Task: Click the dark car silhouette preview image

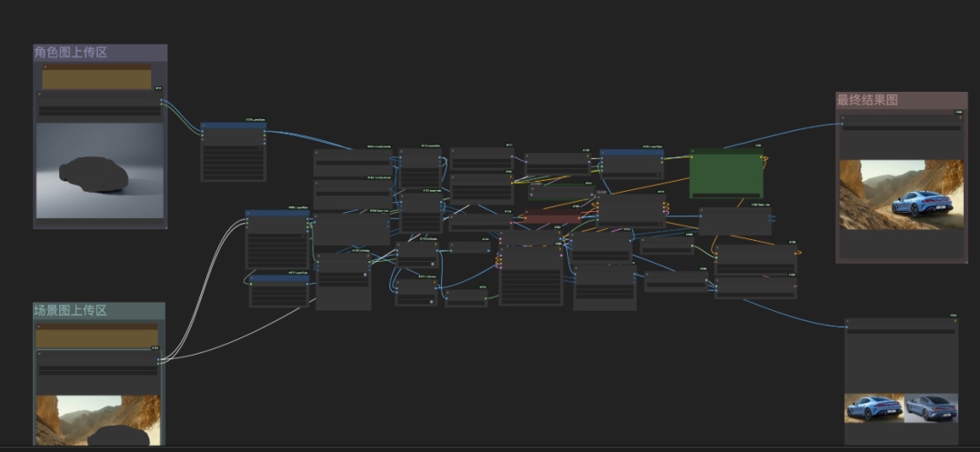Action: [100, 172]
